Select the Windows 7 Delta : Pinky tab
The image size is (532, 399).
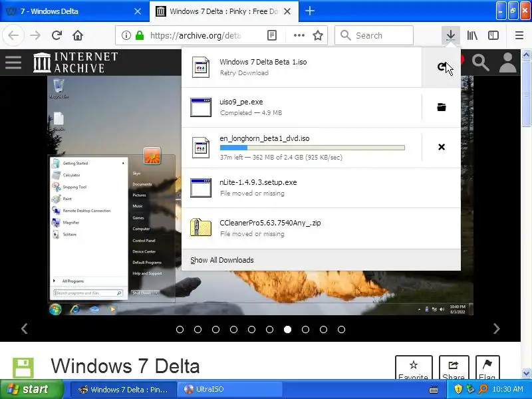point(224,11)
